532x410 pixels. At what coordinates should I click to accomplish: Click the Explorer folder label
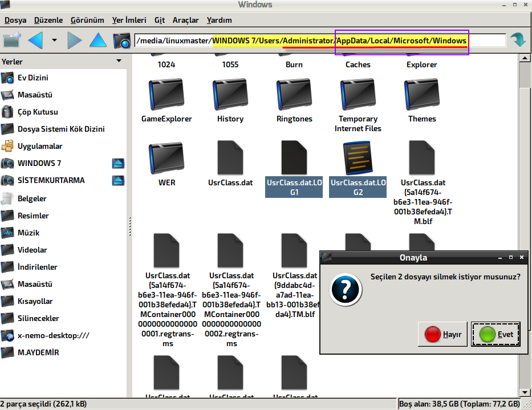[422, 64]
